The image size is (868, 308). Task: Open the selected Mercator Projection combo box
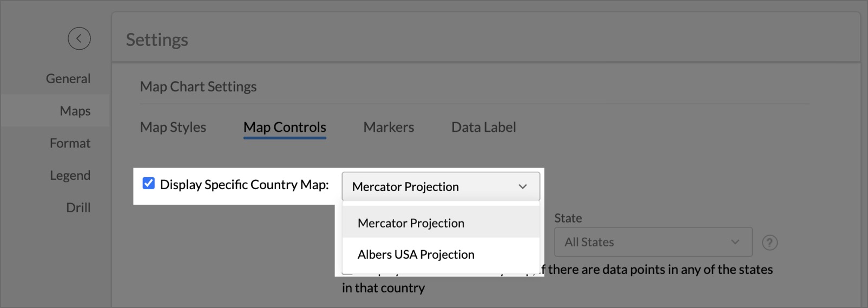[433, 186]
